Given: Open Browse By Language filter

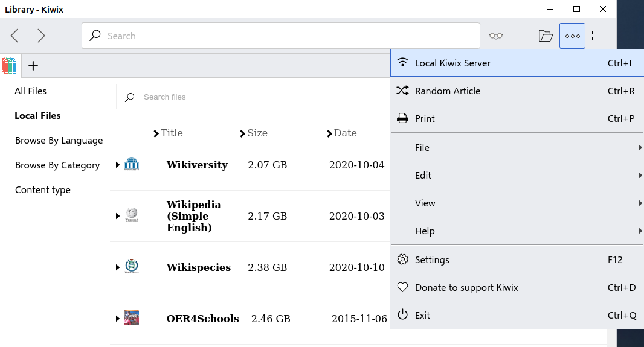Looking at the screenshot, I should 59,141.
